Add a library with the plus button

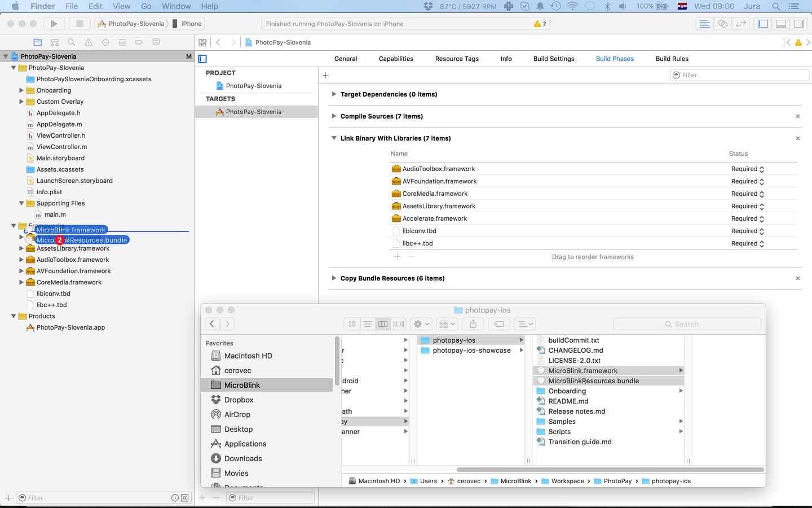click(x=397, y=256)
